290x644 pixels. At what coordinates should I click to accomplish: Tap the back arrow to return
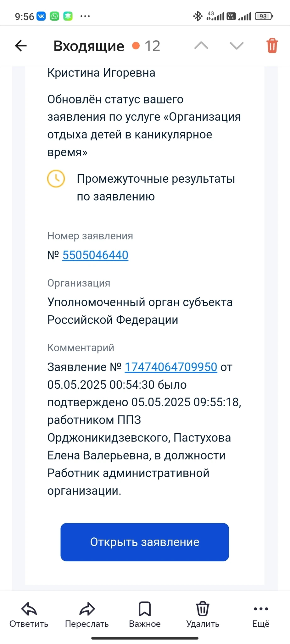coord(21,46)
